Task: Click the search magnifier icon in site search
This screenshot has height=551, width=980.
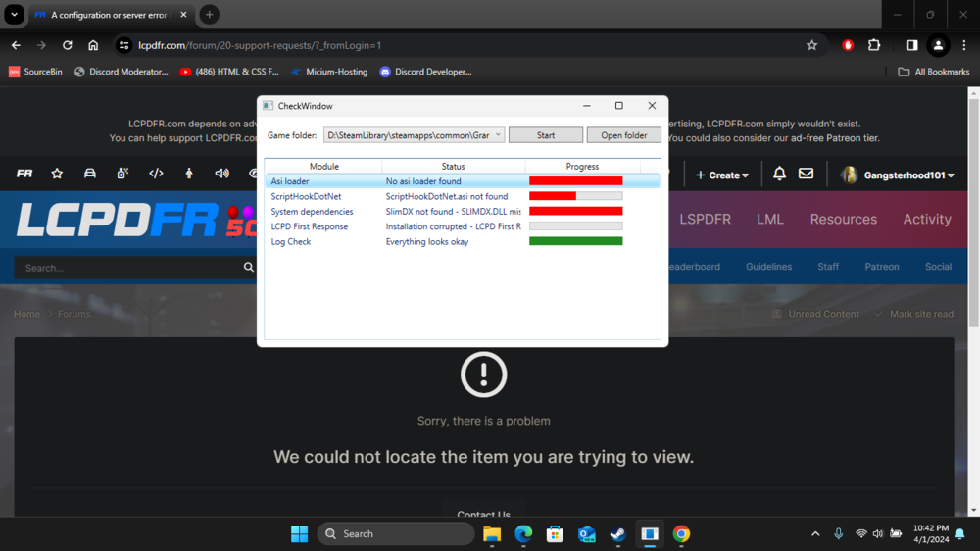Action: coord(249,267)
